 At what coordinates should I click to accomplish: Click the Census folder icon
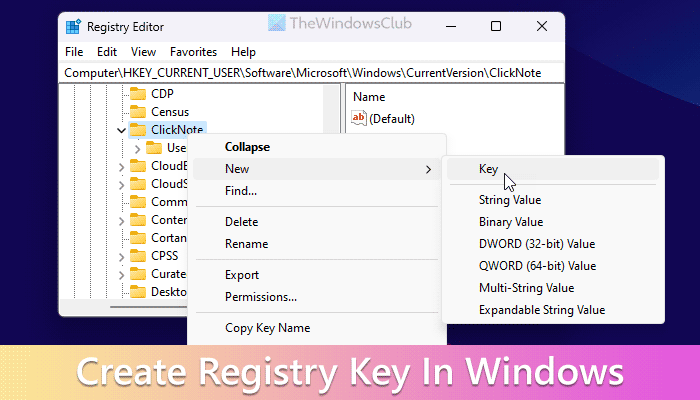[x=138, y=112]
